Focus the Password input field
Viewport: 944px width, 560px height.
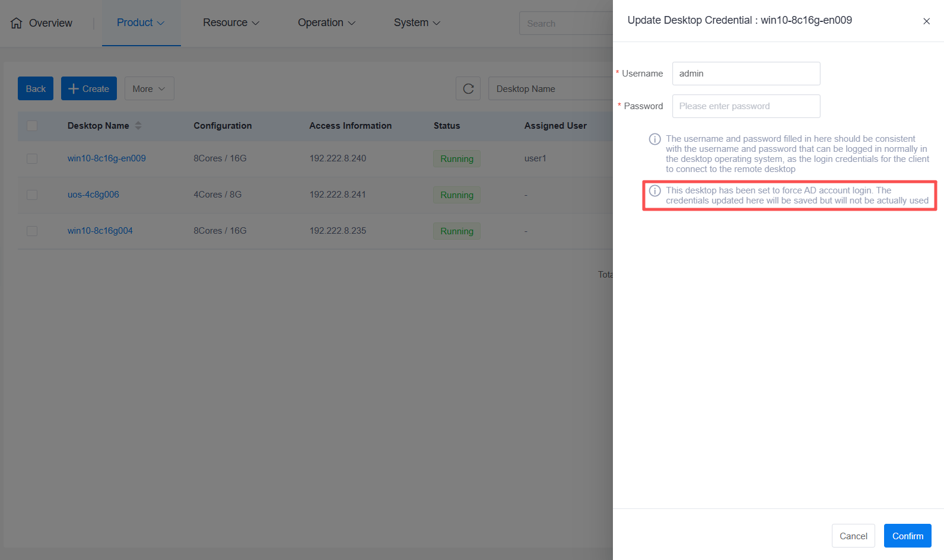point(745,106)
